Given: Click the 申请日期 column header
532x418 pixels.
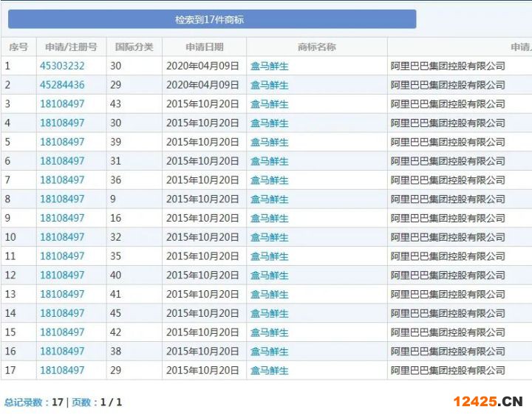Looking at the screenshot, I should pyautogui.click(x=204, y=47).
